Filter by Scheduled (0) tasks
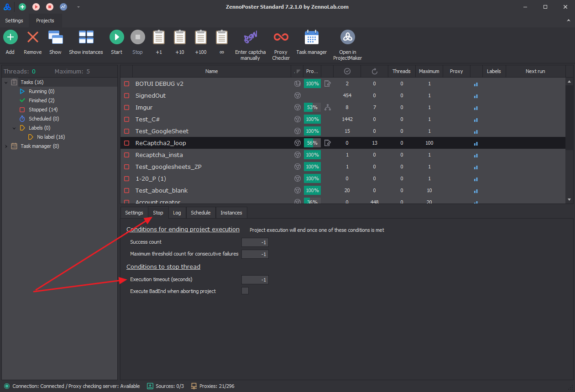Screen dimensions: 575x392 click(44, 119)
